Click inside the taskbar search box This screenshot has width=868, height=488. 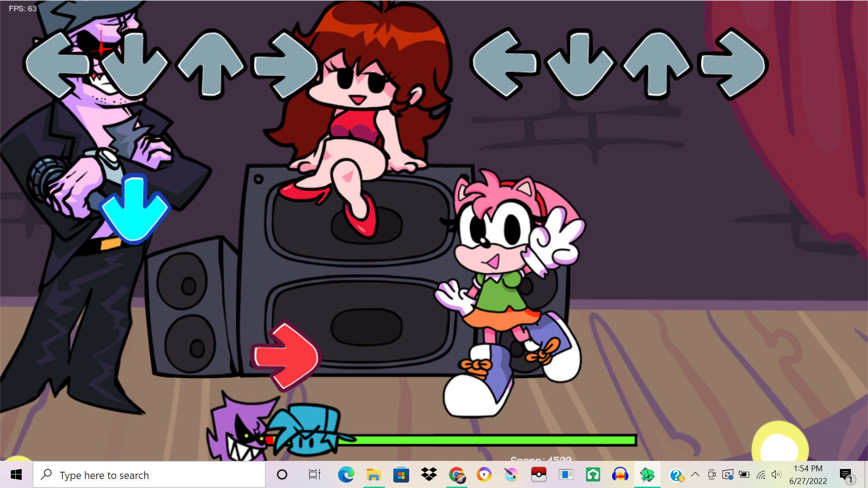tap(149, 475)
